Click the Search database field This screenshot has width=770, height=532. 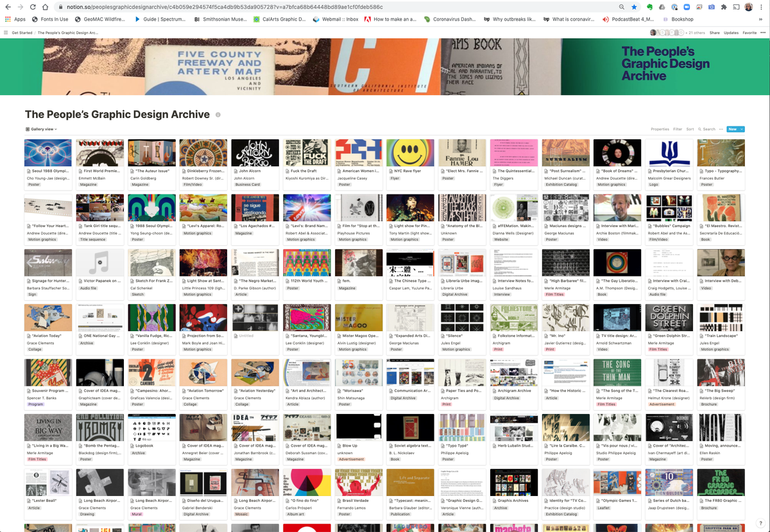pos(706,129)
